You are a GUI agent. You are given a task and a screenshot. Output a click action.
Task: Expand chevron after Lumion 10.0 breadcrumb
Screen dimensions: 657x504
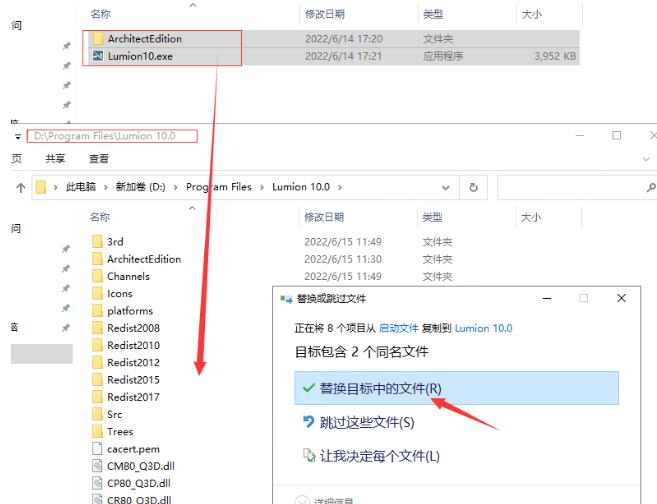click(340, 187)
